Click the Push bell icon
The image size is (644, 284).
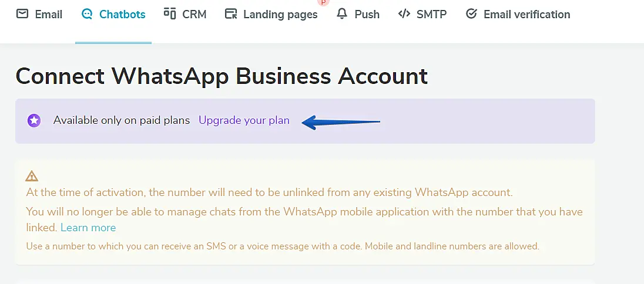[342, 14]
